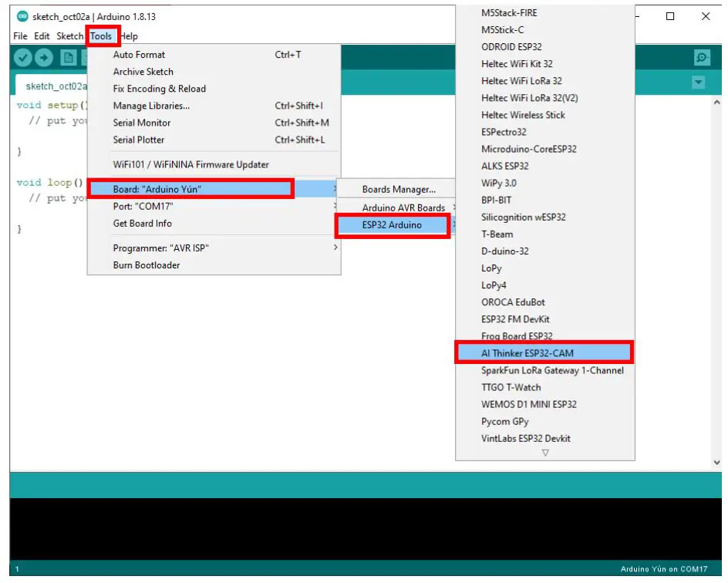Select D-duino-32 board

click(x=545, y=251)
